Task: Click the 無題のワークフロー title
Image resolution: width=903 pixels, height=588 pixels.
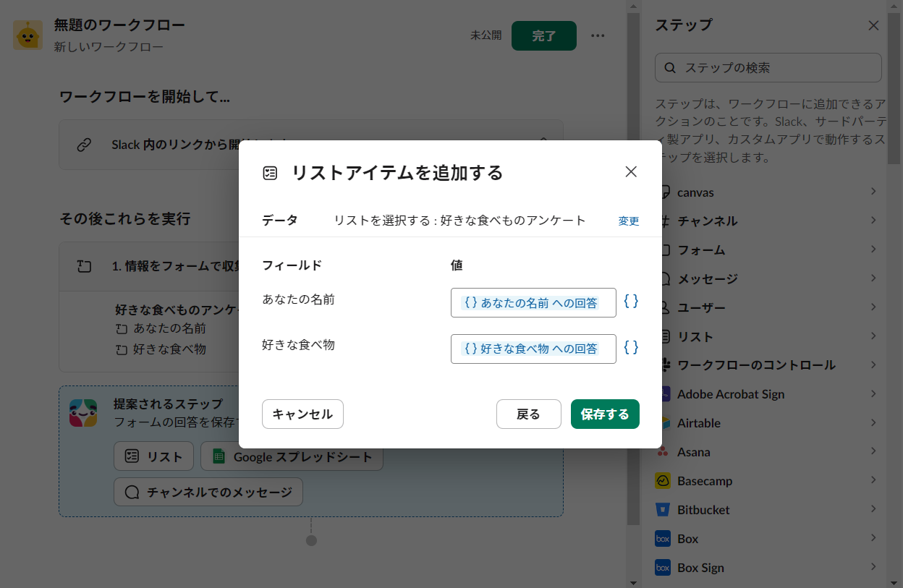Action: 119,25
